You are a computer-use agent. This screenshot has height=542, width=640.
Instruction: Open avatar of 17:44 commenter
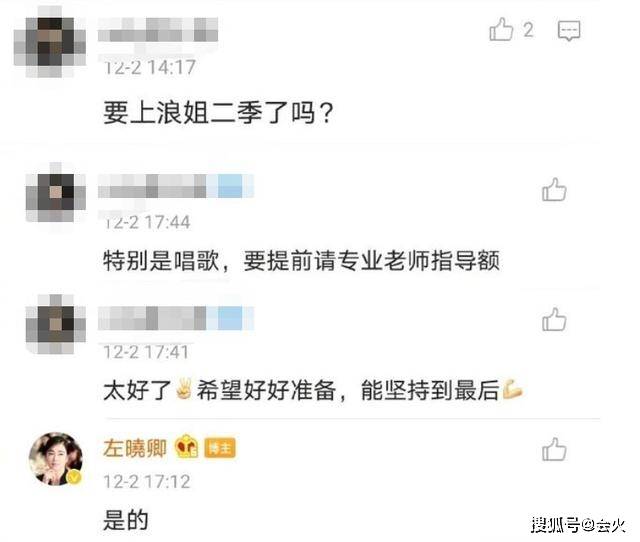tap(56, 192)
